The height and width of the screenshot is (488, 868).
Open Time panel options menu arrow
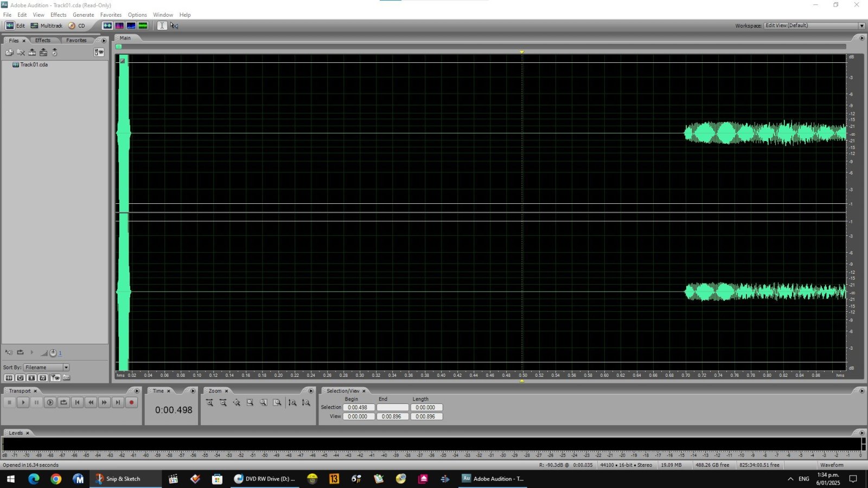pos(193,391)
